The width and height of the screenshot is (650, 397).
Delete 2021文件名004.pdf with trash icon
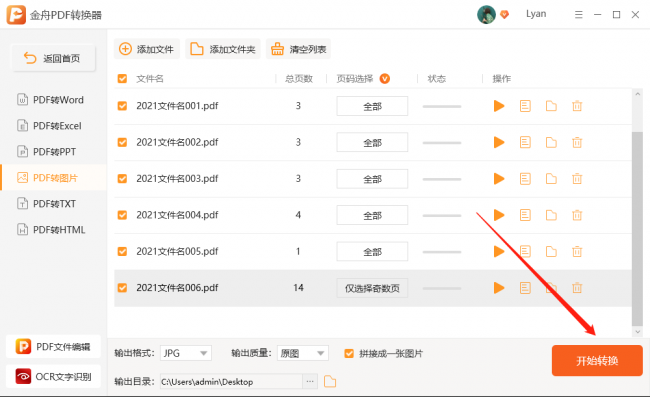pos(577,215)
